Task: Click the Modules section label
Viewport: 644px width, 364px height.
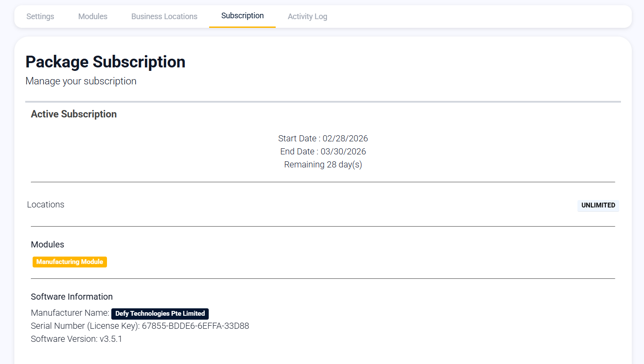Action: pyautogui.click(x=47, y=244)
